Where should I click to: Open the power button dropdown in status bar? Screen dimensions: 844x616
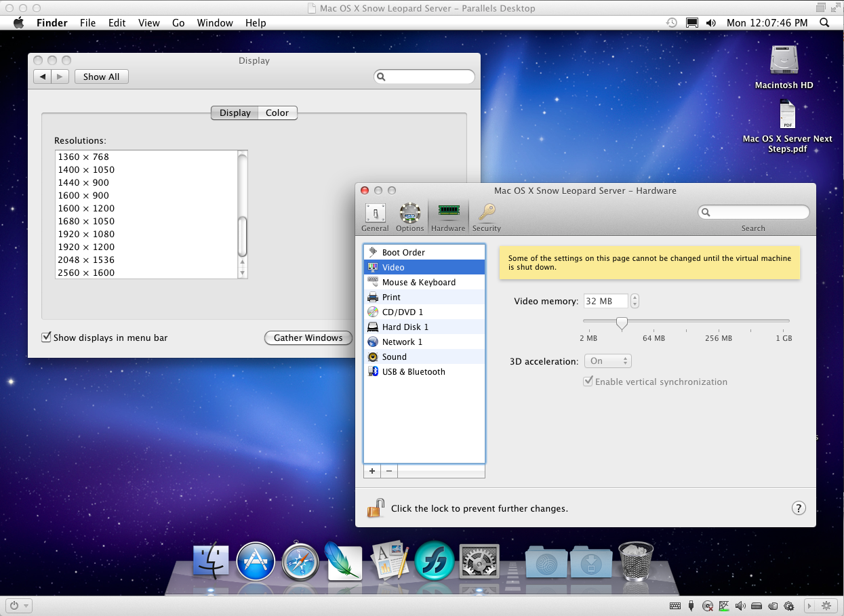coord(19,606)
